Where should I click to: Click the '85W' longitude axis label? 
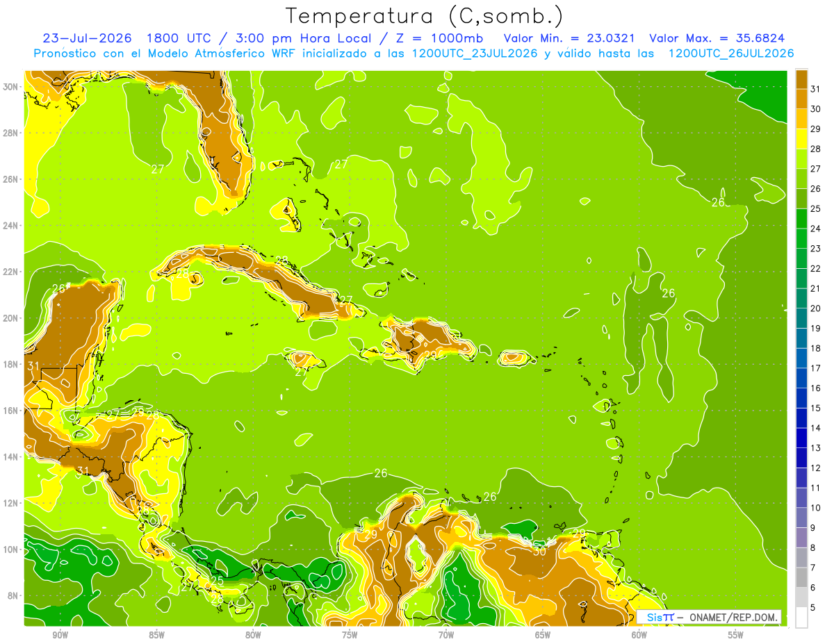tap(156, 635)
